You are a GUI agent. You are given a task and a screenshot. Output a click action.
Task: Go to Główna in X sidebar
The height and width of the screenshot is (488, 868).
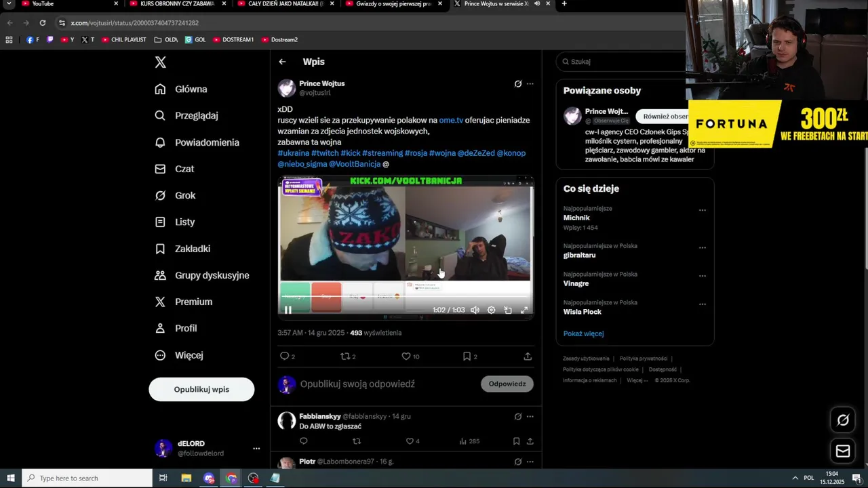pos(181,89)
